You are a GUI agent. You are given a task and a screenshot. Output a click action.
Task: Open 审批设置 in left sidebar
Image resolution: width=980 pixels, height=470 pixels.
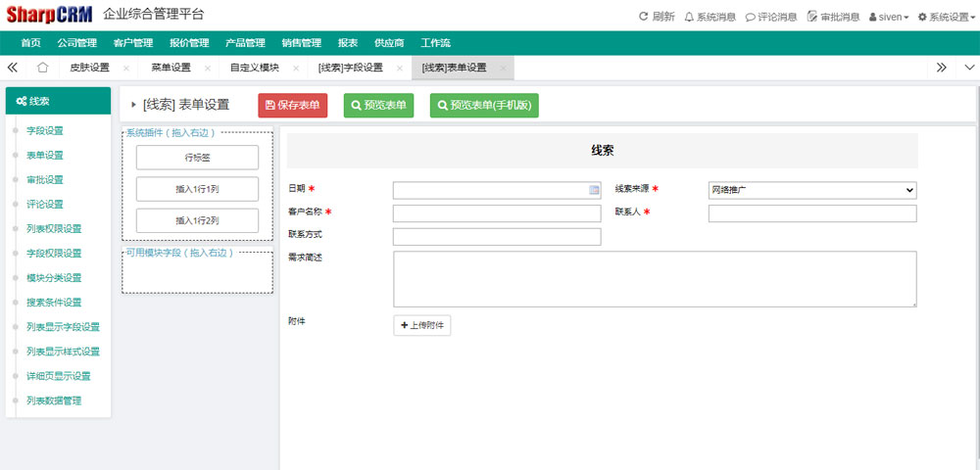click(45, 180)
